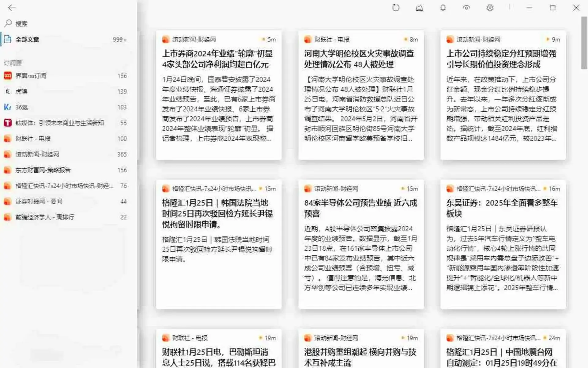This screenshot has height=368, width=588.
Task: Open the 东吴证券 2025年全面看多整车板块 card
Action: tap(502, 208)
